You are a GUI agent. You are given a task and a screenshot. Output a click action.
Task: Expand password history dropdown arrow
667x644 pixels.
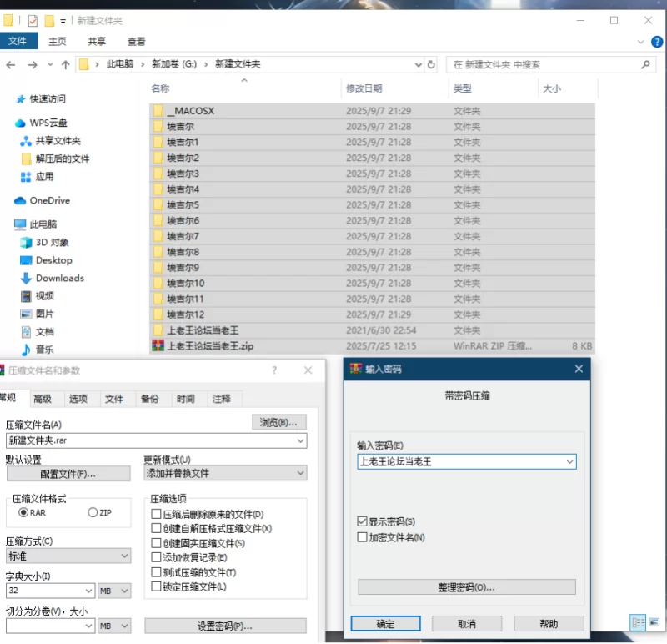[569, 462]
